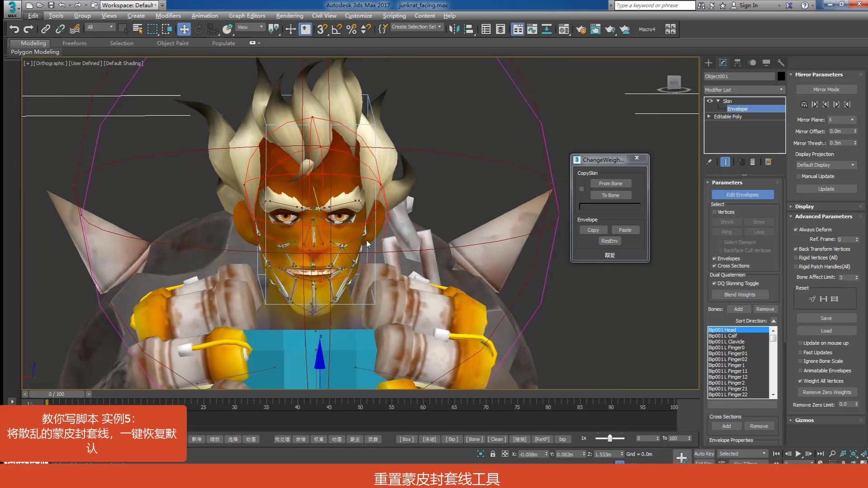
Task: Toggle Weight All Vertices checkbox
Action: 800,381
